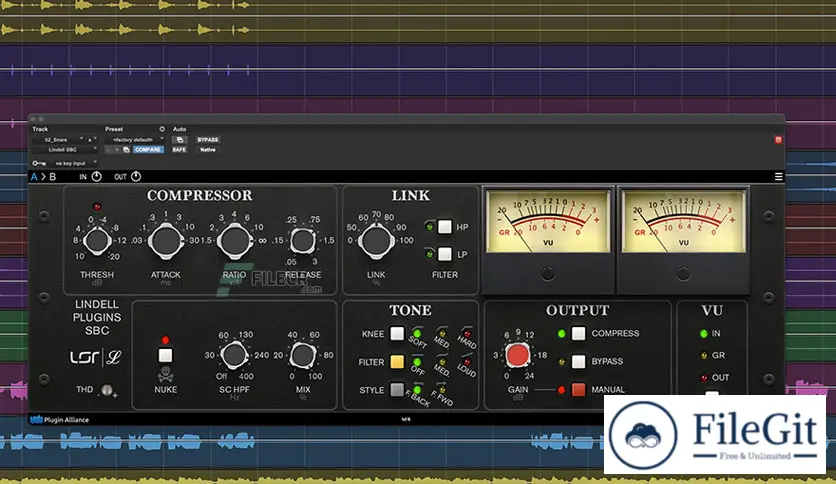Open the hamburger menu of the plugin
This screenshot has width=836, height=484.
[778, 176]
